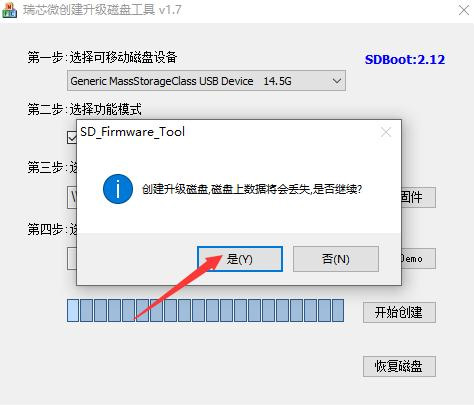The image size is (474, 405).
Task: Decline with the 否(N) button
Action: (x=336, y=259)
